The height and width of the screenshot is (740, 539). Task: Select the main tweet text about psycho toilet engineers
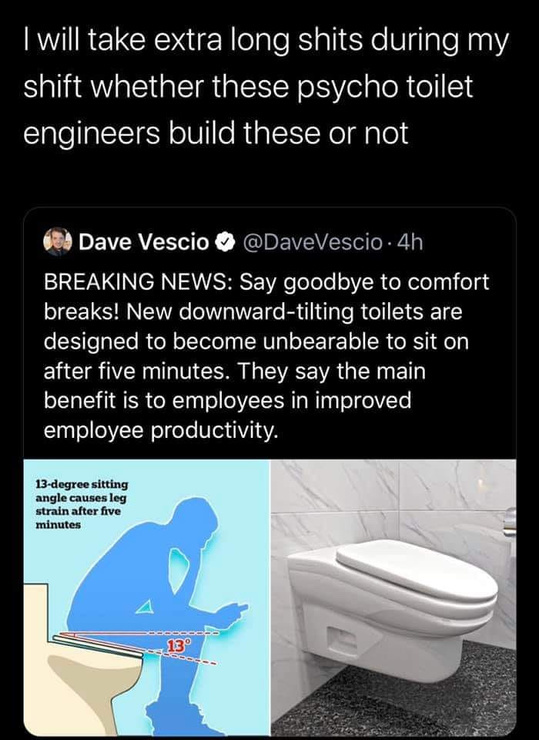(267, 86)
